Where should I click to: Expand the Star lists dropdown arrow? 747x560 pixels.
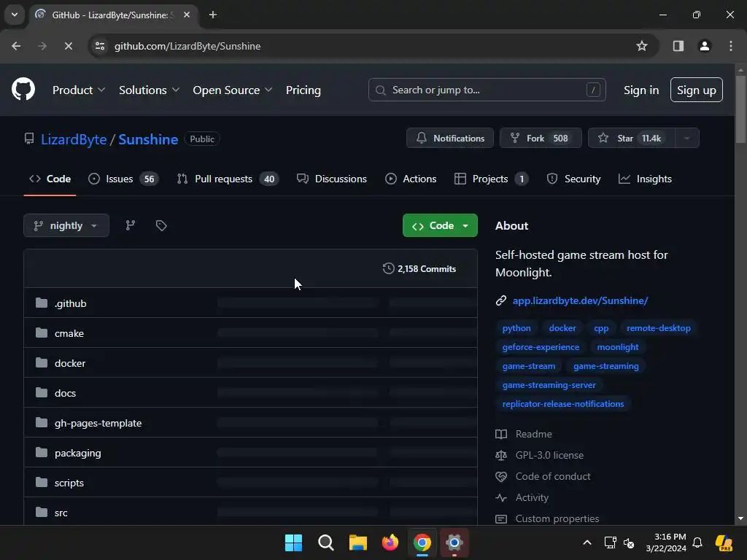[686, 138]
